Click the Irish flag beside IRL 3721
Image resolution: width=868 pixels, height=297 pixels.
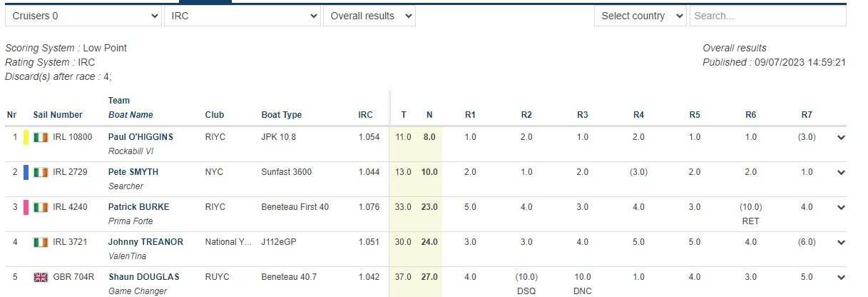[x=41, y=242]
